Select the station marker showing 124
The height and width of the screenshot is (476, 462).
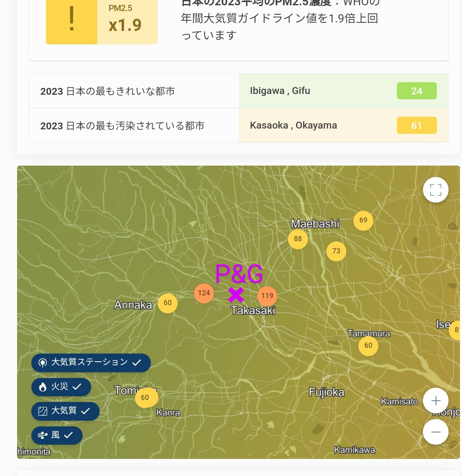[204, 293]
